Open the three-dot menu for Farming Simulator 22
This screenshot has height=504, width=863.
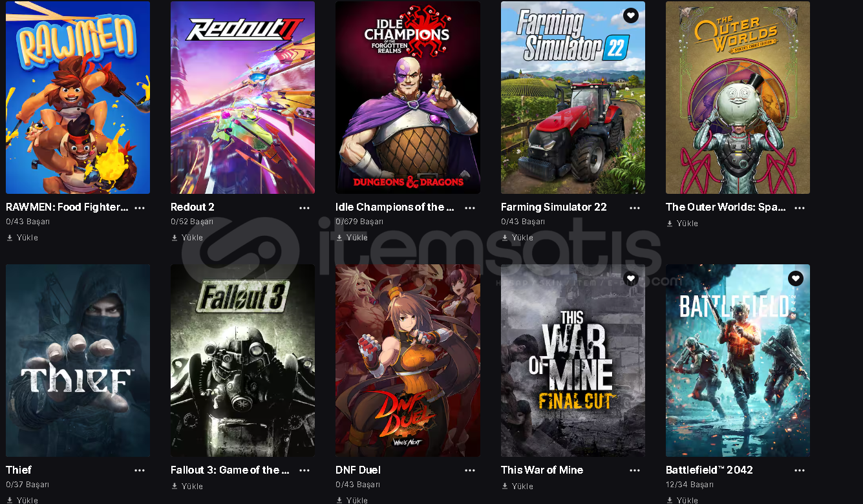[635, 208]
